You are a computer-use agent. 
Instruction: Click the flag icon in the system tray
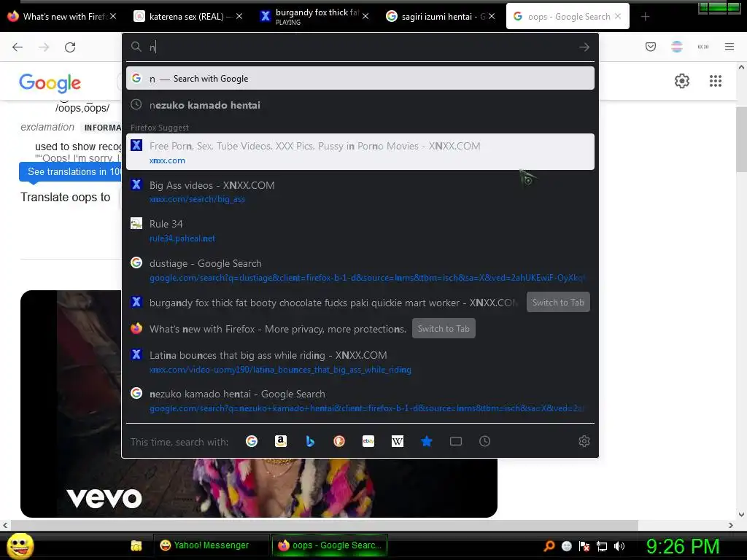[584, 546]
